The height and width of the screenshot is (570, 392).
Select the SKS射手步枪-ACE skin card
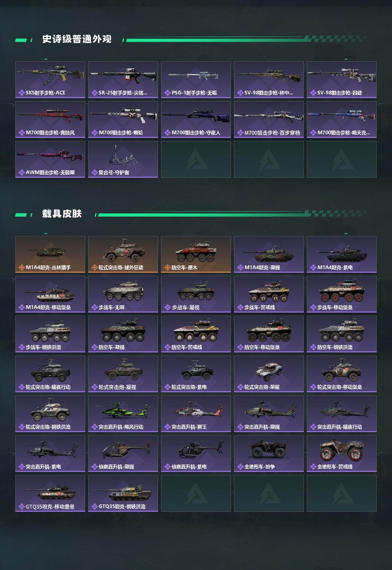(x=50, y=80)
